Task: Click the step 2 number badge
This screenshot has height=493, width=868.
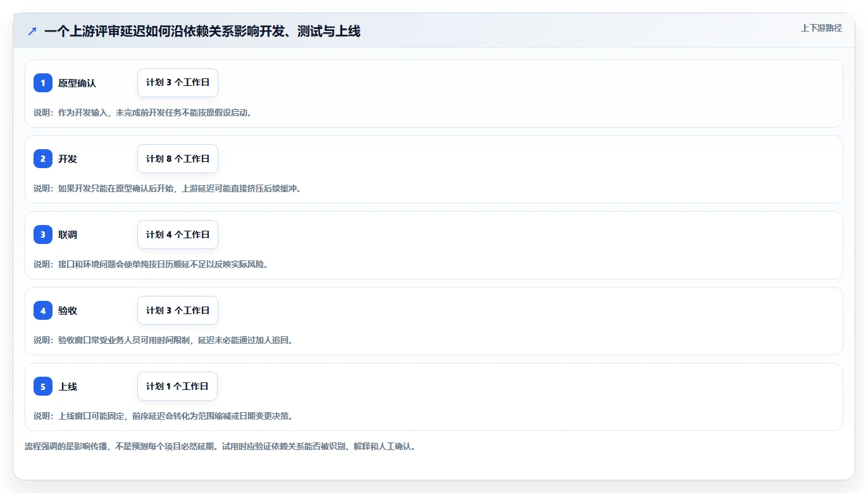Action: [43, 159]
